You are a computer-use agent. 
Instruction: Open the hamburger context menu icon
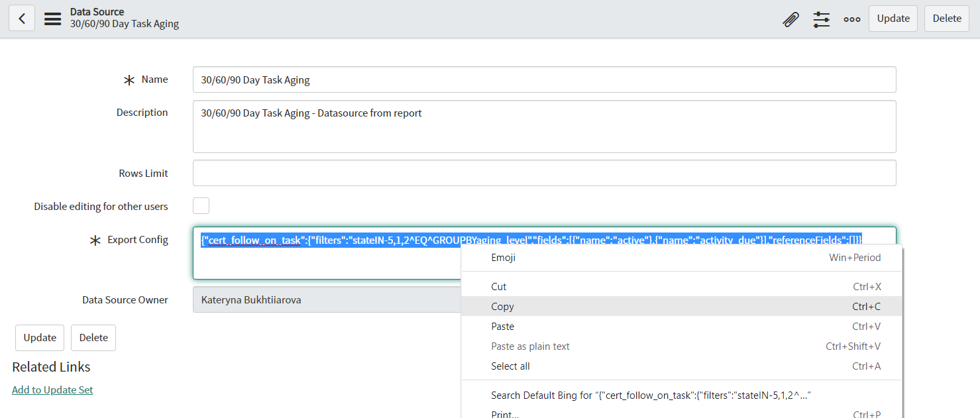click(52, 19)
